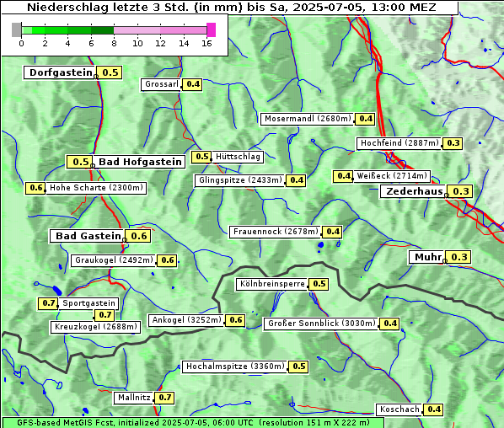
Task: Click the 0.5 value left of Bad Hofgastein
Action: (80, 162)
